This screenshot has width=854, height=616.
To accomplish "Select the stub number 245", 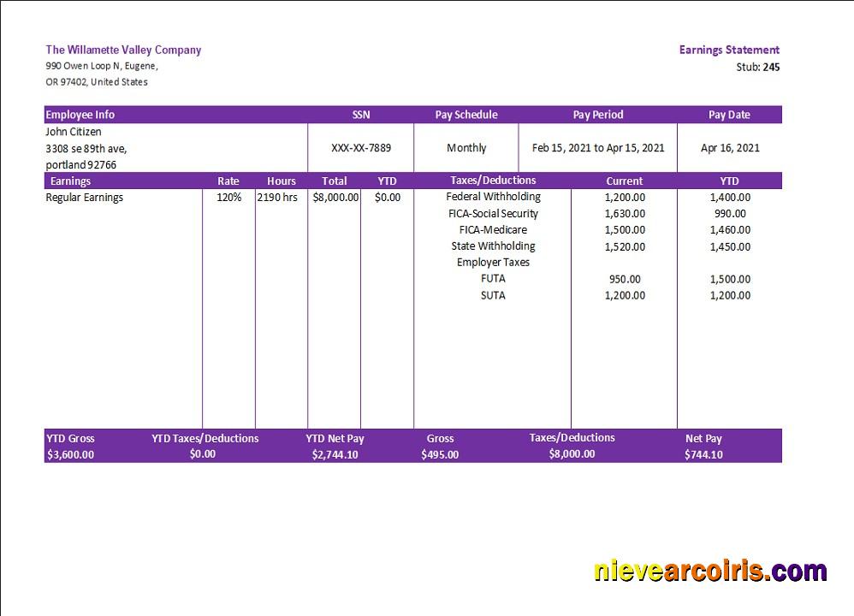I will coord(771,67).
